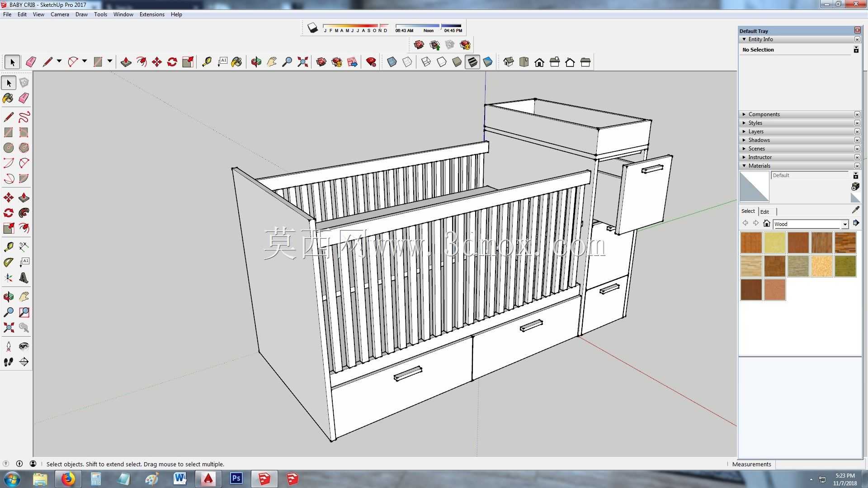Select the Follow Me tool in left toolbar

click(x=24, y=213)
